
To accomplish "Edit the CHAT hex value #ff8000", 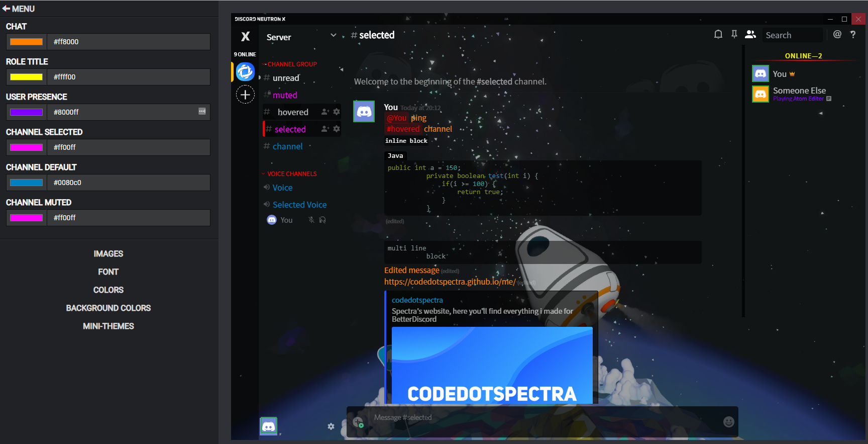I will pos(129,42).
